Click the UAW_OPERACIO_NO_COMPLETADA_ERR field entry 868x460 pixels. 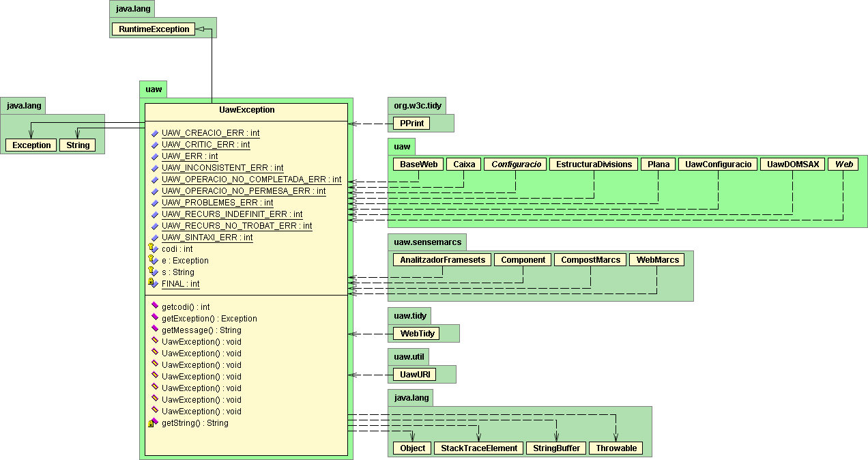point(251,179)
